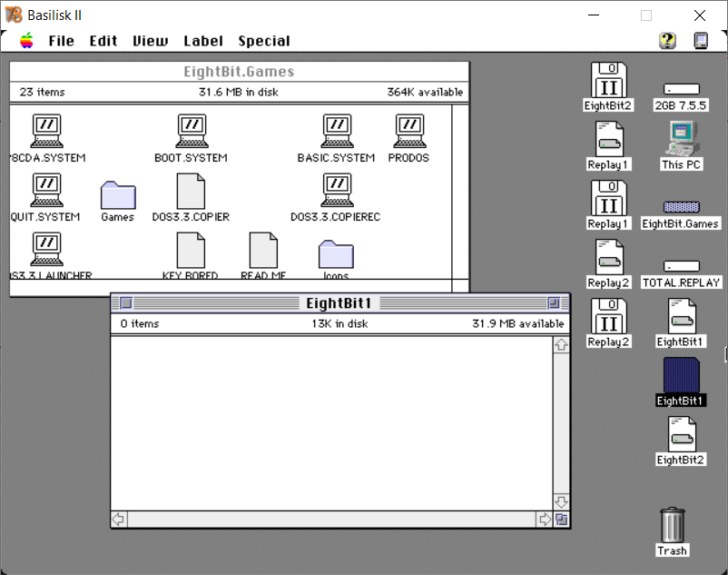The image size is (728, 575).
Task: Click the EightBit.Games window title
Action: 239,72
